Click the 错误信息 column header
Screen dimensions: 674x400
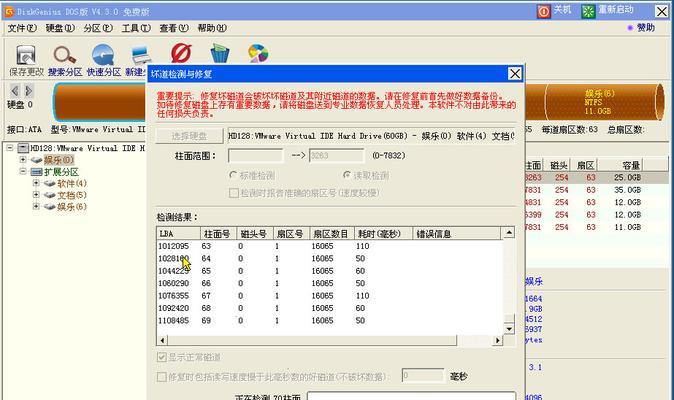[456, 233]
